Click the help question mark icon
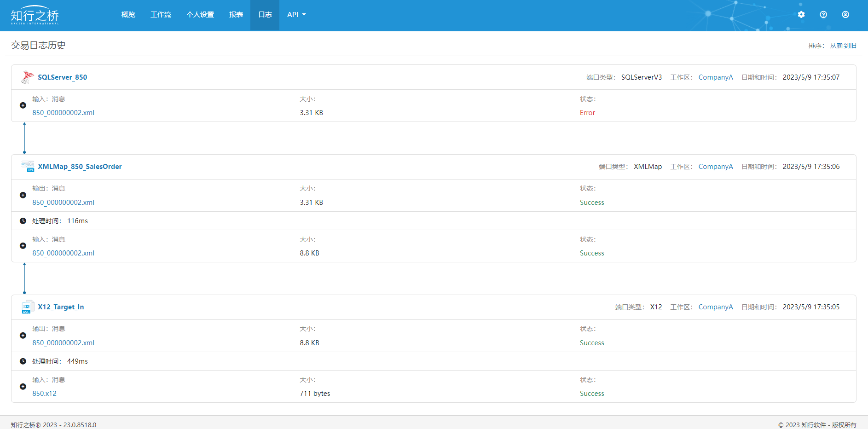Viewport: 868px width, 429px height. pos(823,15)
